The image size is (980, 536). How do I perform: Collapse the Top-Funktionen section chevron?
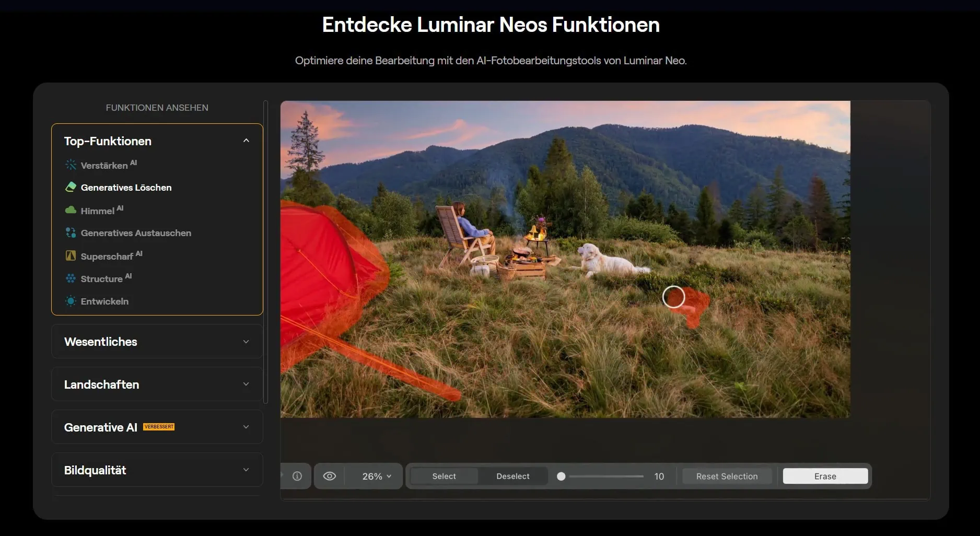pyautogui.click(x=246, y=141)
